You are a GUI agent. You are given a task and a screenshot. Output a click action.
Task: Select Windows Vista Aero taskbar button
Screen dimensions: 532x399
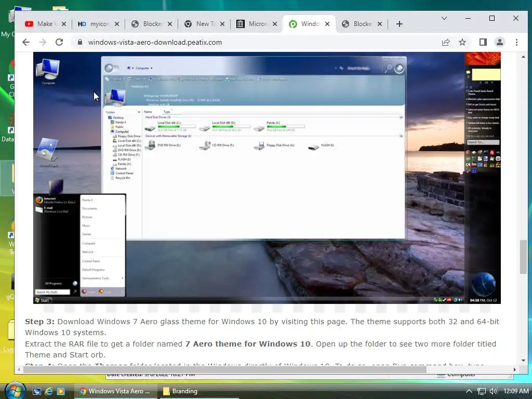pyautogui.click(x=115, y=391)
